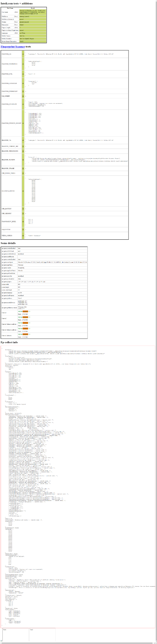Click the HEADCHR_IFRAME test name
This screenshot has width=157, height=644.
point(8,168)
